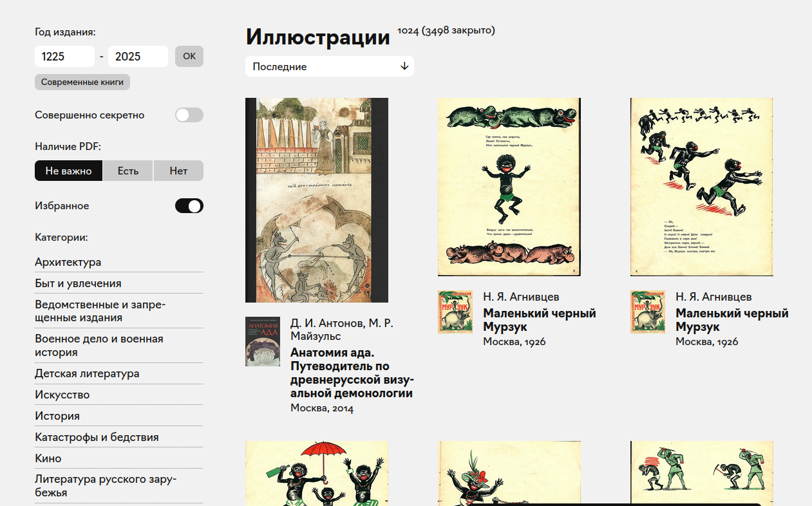
Task: Click the start year field showing 1225
Action: point(64,56)
